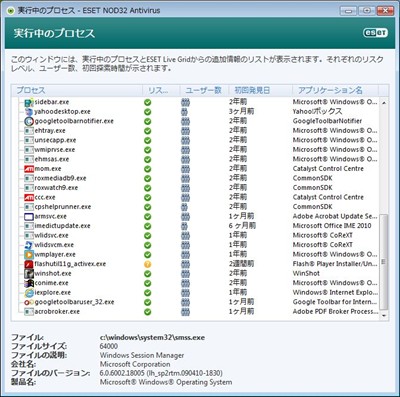Minimize the ESET NOD32 window
The image size is (400, 397).
pyautogui.click(x=348, y=11)
